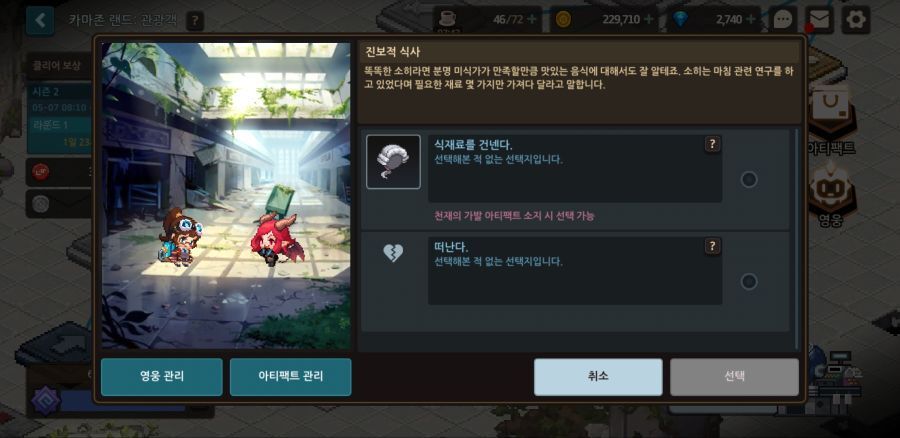Open help for 떠난다 option
This screenshot has height=438, width=900.
[x=712, y=246]
